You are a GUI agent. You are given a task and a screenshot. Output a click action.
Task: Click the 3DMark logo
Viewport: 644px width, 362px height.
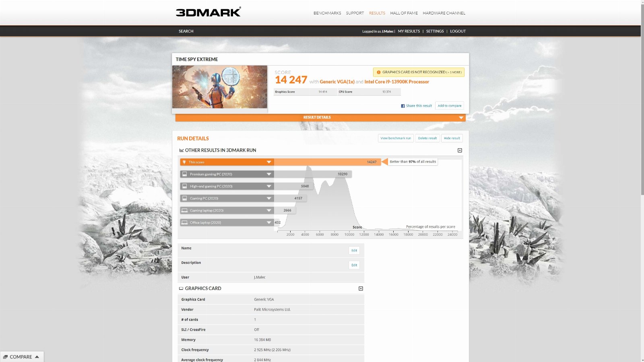[208, 12]
